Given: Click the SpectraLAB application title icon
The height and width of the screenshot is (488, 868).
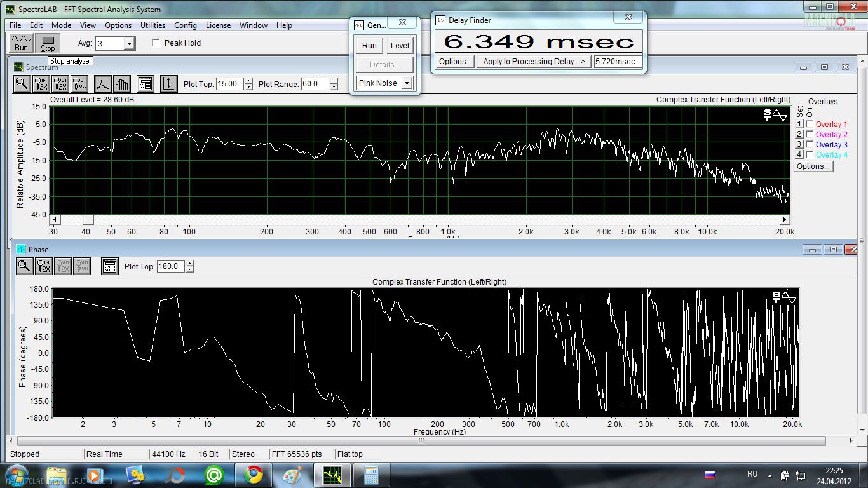Looking at the screenshot, I should [x=10, y=10].
